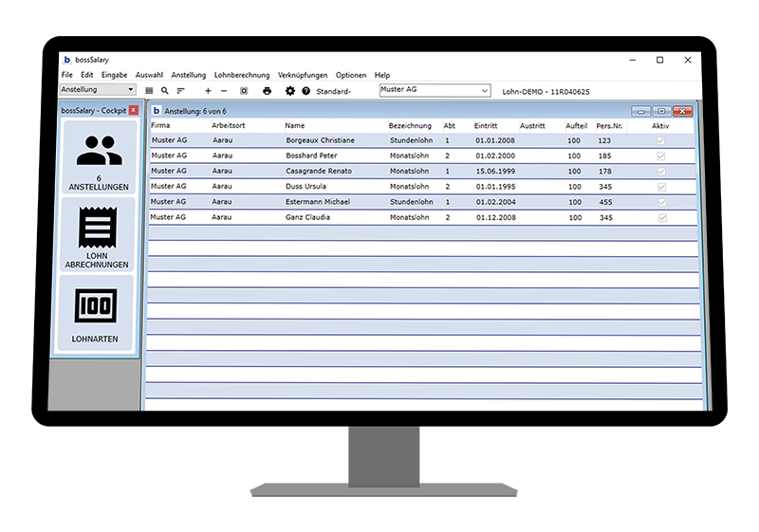Remove record with minus icon

click(224, 90)
